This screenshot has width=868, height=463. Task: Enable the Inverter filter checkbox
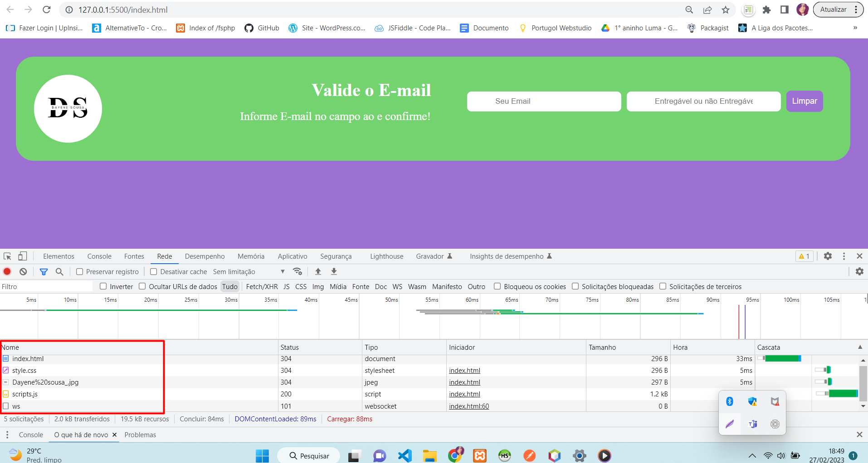(103, 286)
